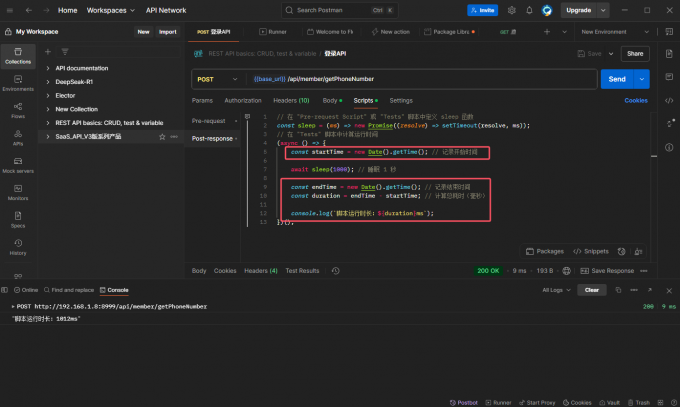Open the All Logs filter dropdown
Screen dimensions: 680x407
(x=556, y=290)
